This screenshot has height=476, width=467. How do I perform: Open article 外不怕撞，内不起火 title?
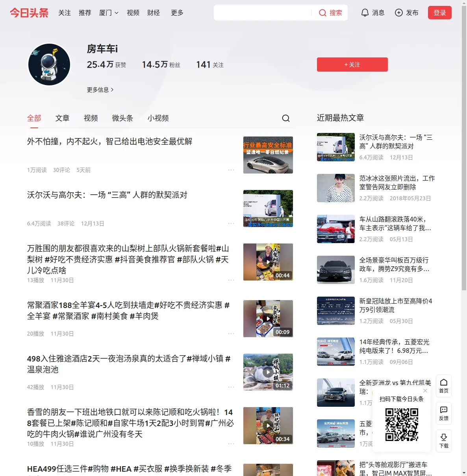[110, 141]
